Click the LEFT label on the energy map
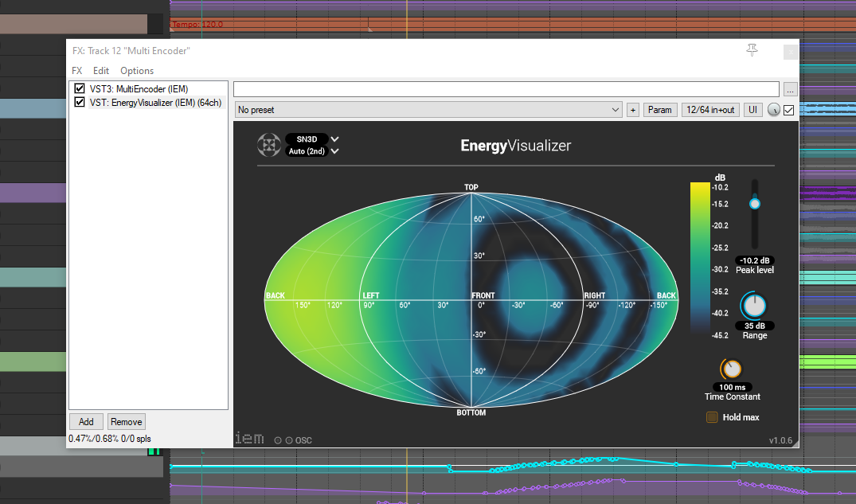This screenshot has width=856, height=504. click(371, 295)
